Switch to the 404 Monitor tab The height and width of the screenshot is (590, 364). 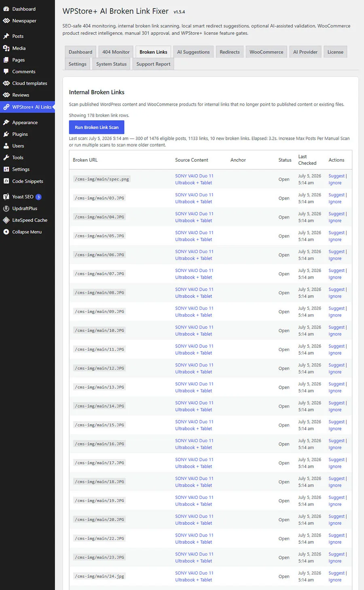[x=116, y=52]
